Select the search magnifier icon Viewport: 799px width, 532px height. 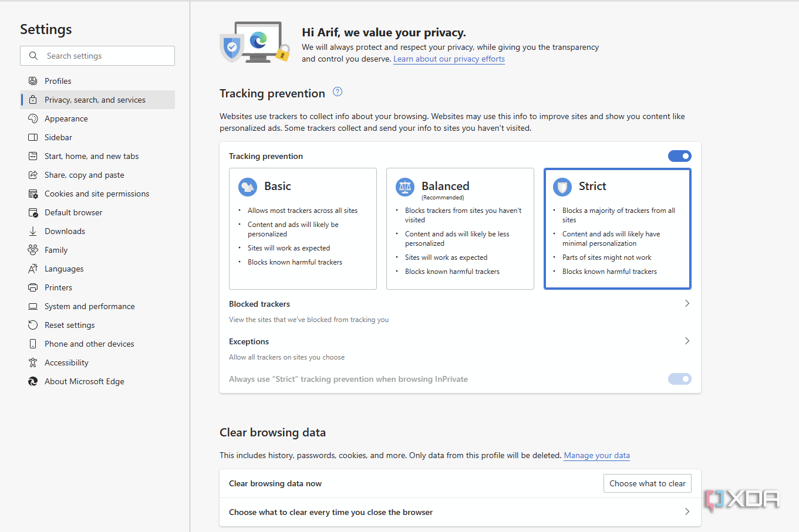point(33,56)
